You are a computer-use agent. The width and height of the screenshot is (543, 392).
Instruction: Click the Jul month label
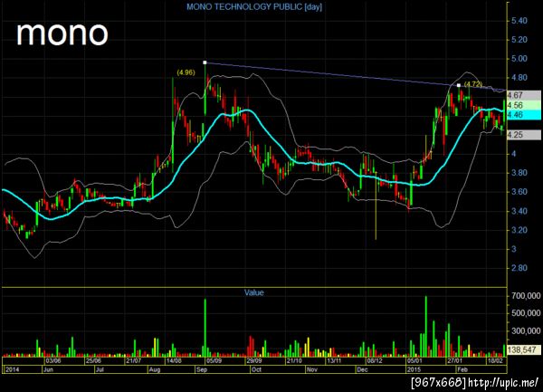coord(100,369)
